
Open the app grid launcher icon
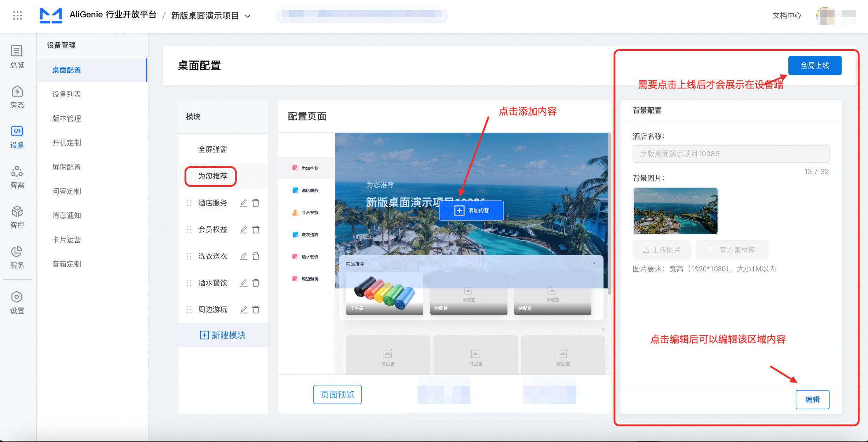17,15
